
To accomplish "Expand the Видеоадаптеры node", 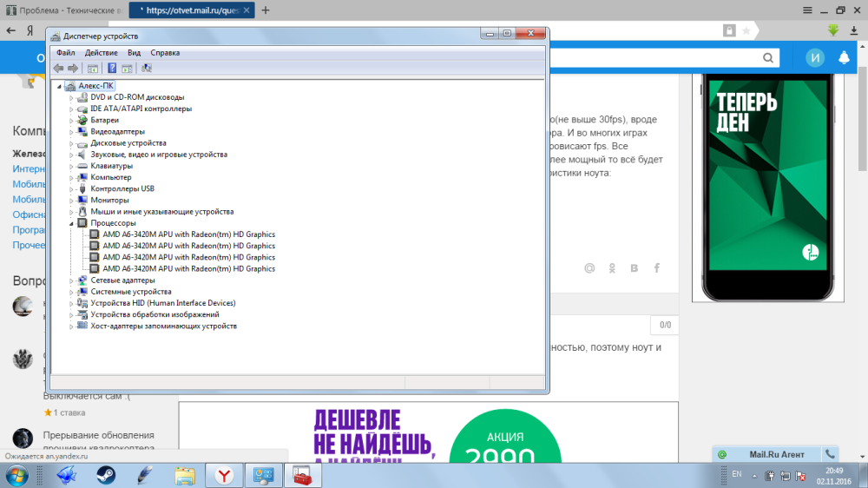I will (x=71, y=132).
